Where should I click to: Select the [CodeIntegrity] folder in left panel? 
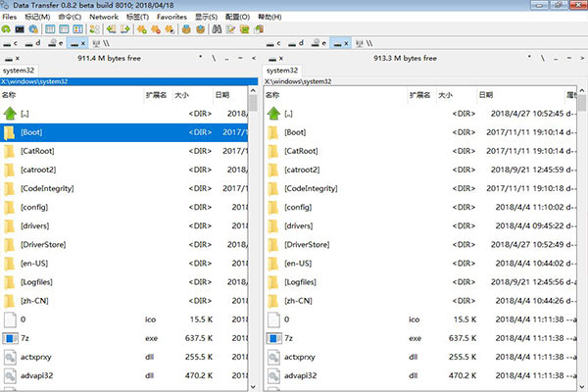click(47, 188)
